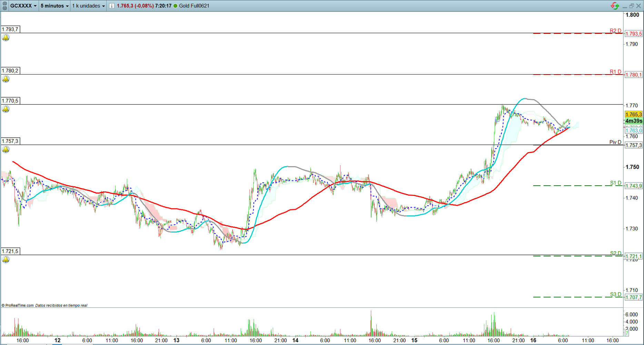
Task: Click the 1.743,9 price tag on axis
Action: coord(634,186)
